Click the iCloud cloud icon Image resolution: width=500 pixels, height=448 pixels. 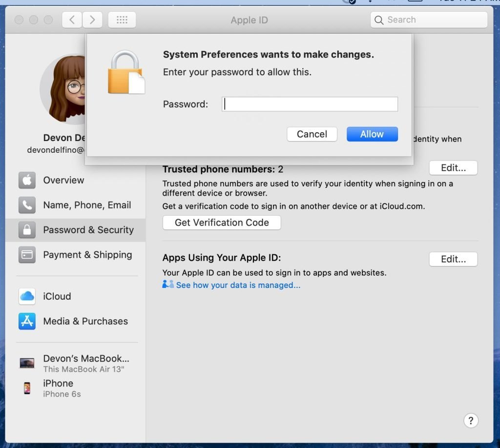tap(27, 296)
